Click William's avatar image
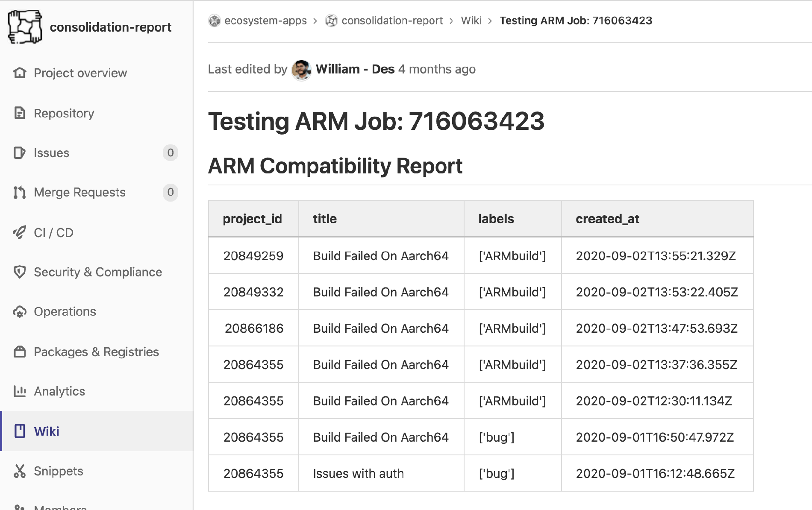Image resolution: width=812 pixels, height=510 pixels. pyautogui.click(x=301, y=70)
